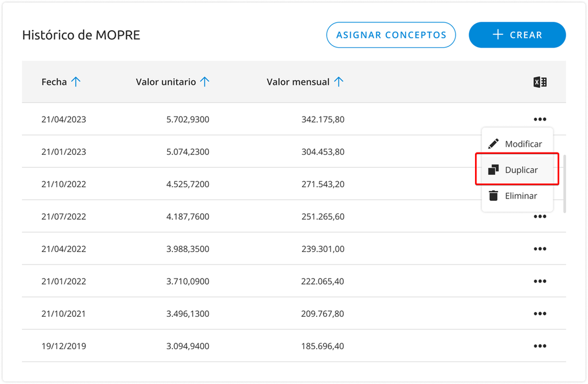Screen dimensions: 588x384
Task: Select Modificar from the context menu
Action: pyautogui.click(x=523, y=144)
